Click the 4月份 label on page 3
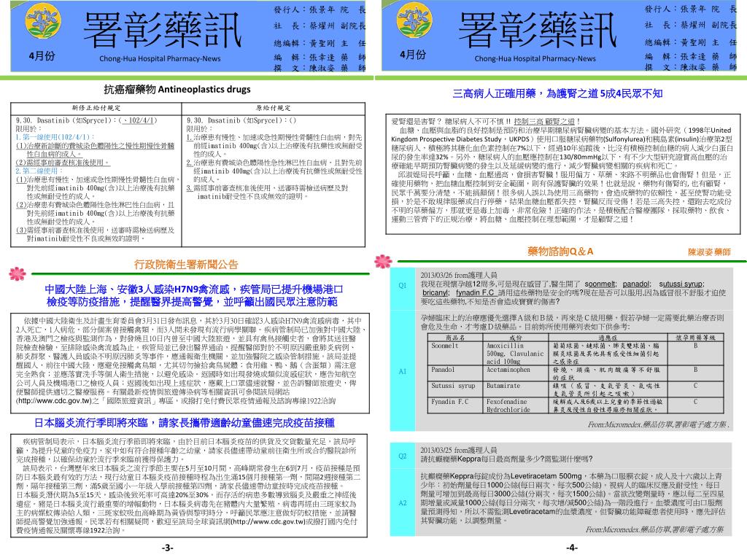Viewport: 747px width, 560px height. point(42,55)
